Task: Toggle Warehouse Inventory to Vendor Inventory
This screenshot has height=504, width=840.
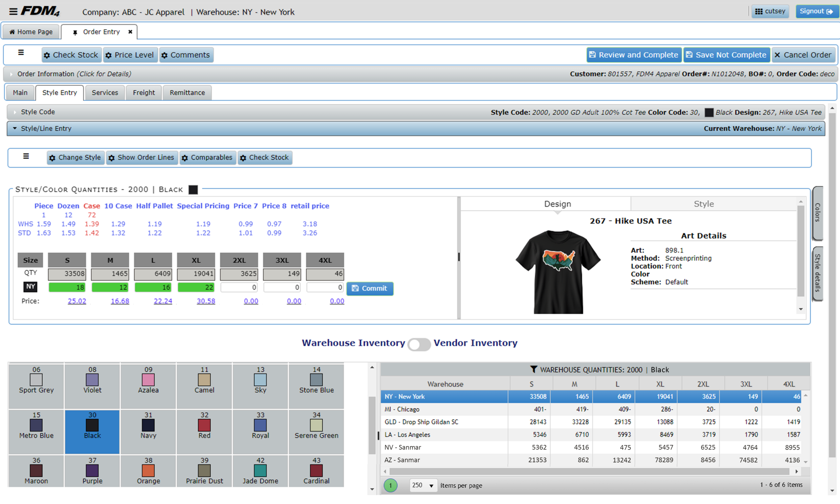Action: (x=419, y=344)
